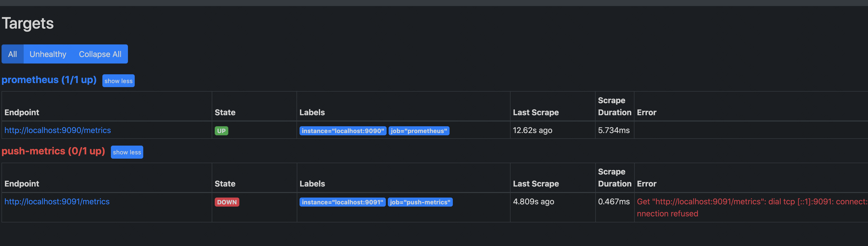Select the job="push-metrics" label badge

point(420,202)
